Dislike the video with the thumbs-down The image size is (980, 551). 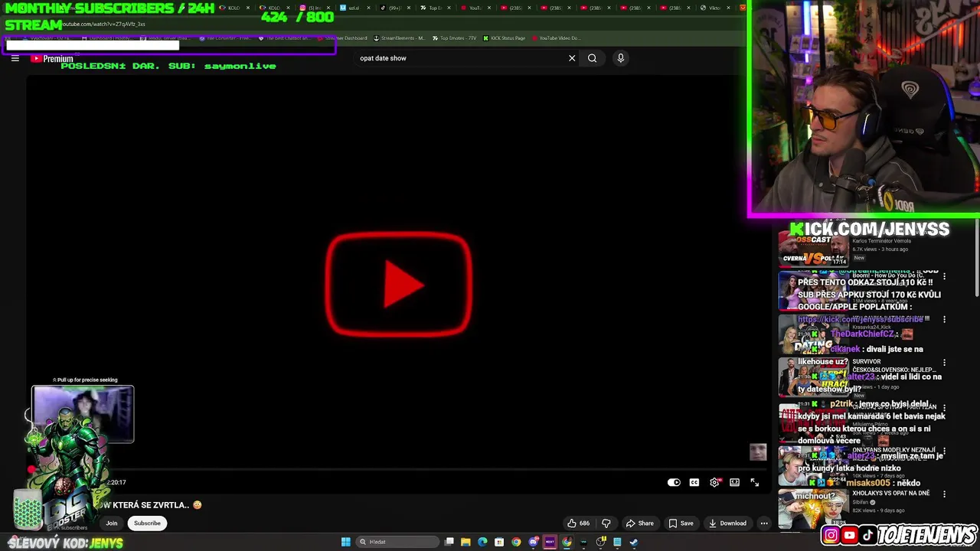coord(606,523)
